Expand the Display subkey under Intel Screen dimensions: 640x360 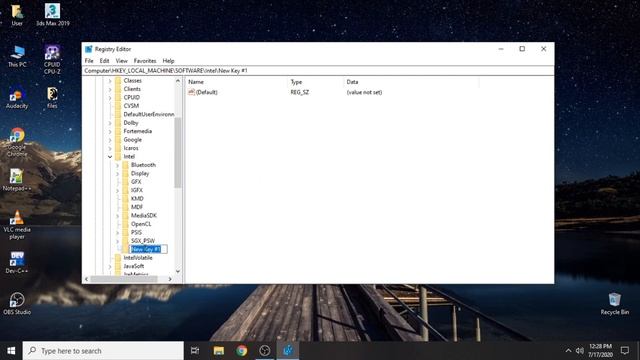click(117, 173)
